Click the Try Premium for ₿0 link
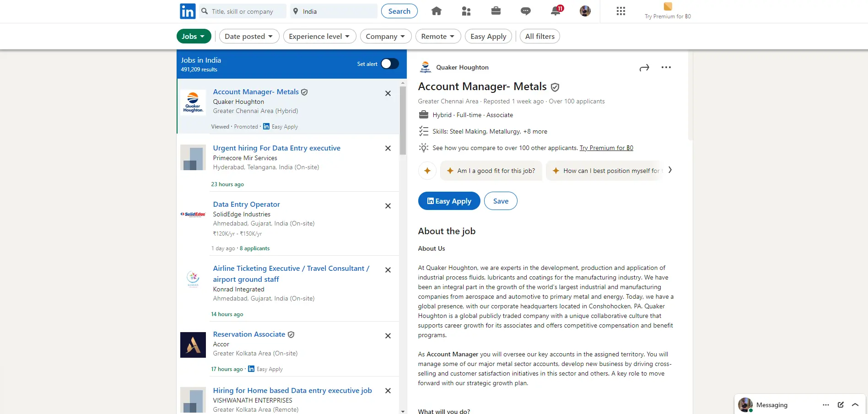This screenshot has height=414, width=868. coord(606,148)
